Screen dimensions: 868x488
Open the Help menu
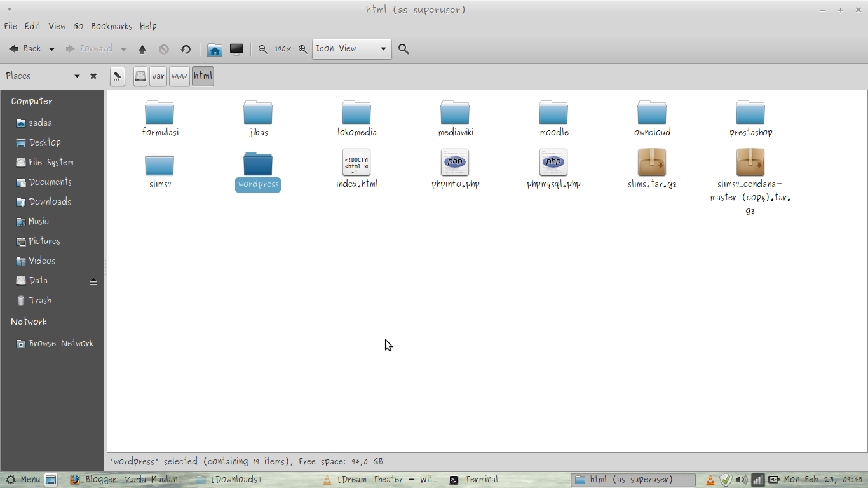pos(148,26)
